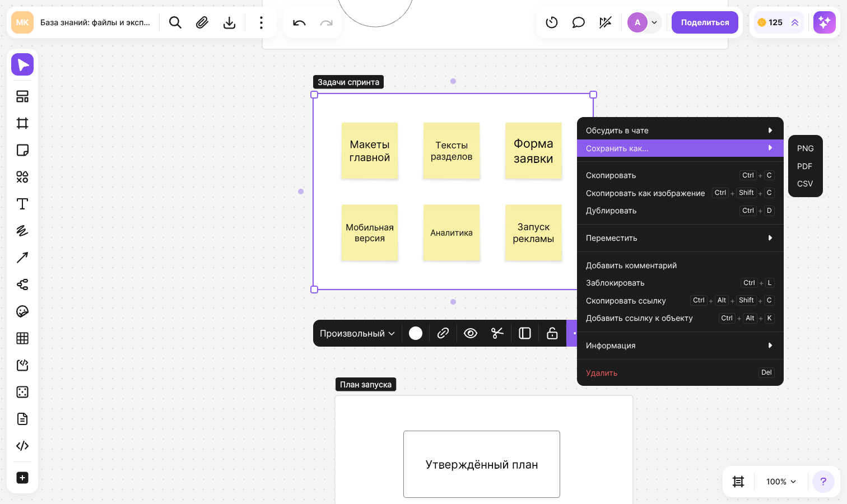Screen dimensions: 847x504
Task: Expand the Обсудить в чате submenu
Action: coord(680,130)
